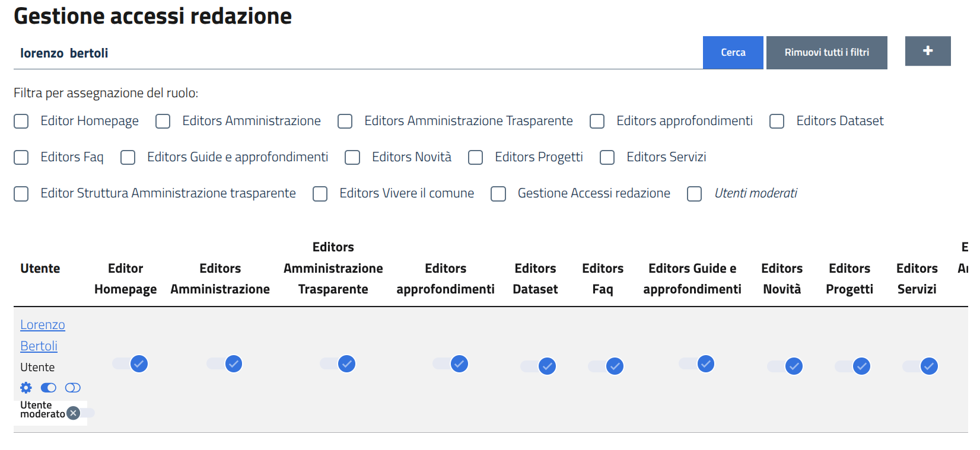
Task: Toggle the Utente moderato switch
Action: click(x=79, y=413)
